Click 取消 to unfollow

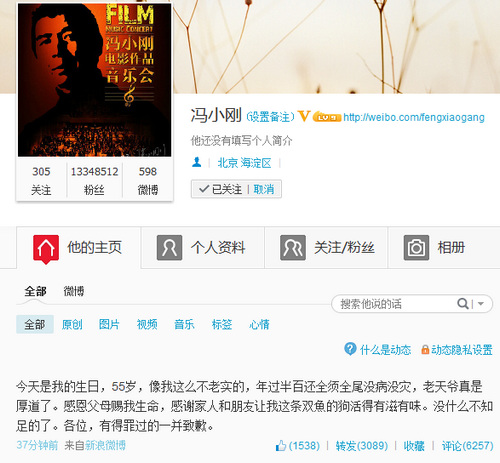tap(264, 189)
